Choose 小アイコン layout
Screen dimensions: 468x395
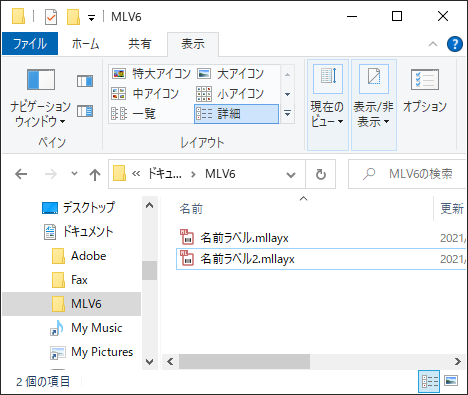pyautogui.click(x=231, y=94)
